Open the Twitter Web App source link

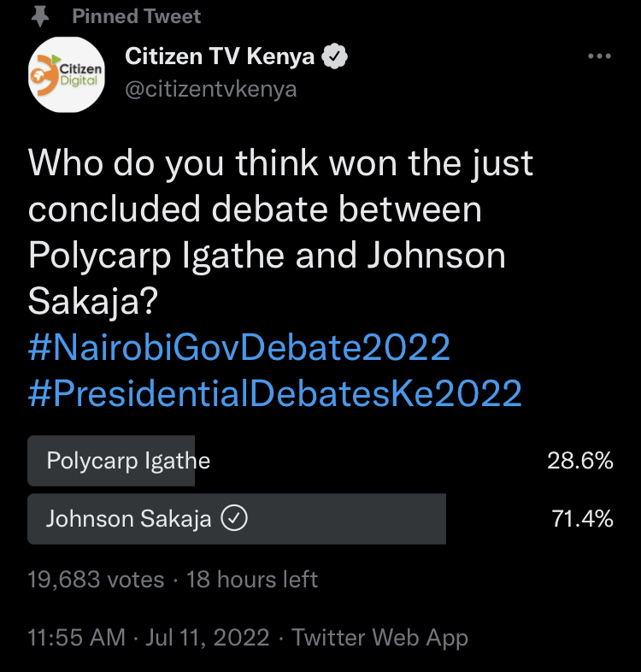tap(379, 638)
